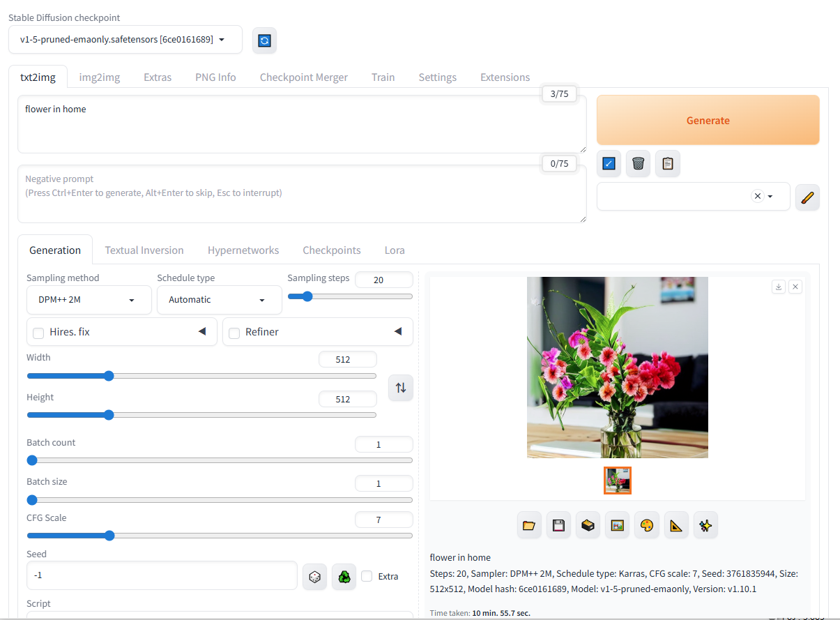Image resolution: width=840 pixels, height=620 pixels.
Task: Click the Height number field
Action: coord(348,399)
